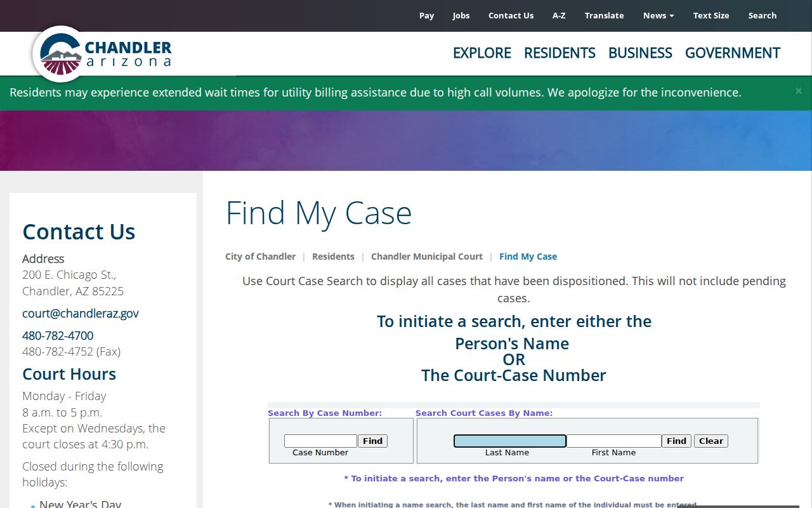Click the Residents breadcrumb link
Image resolution: width=812 pixels, height=508 pixels.
333,257
